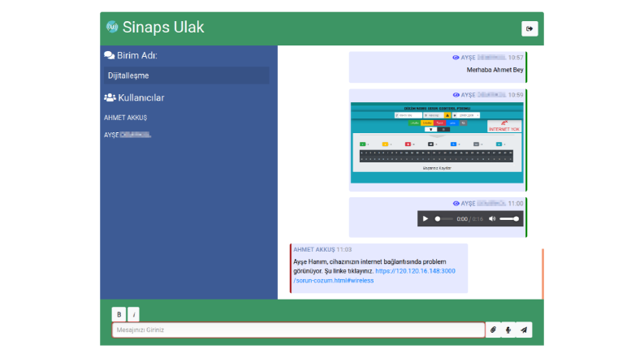The height and width of the screenshot is (362, 644).
Task: Click the Sinaps Ulak title text
Action: pos(163,27)
